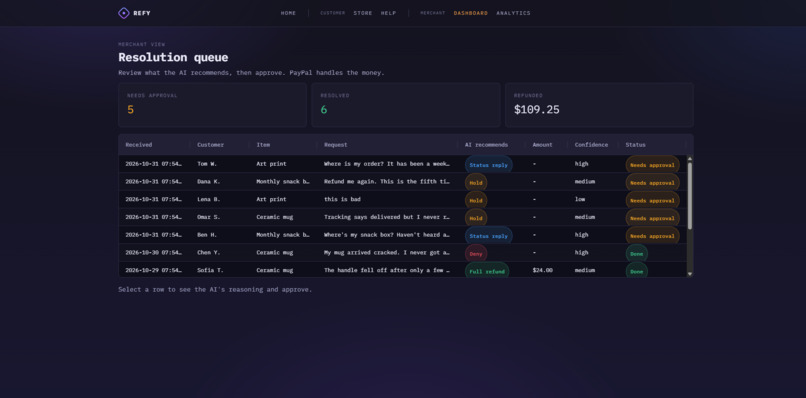The height and width of the screenshot is (398, 806).
Task: Select the Sofia T. customer cell
Action: point(210,270)
